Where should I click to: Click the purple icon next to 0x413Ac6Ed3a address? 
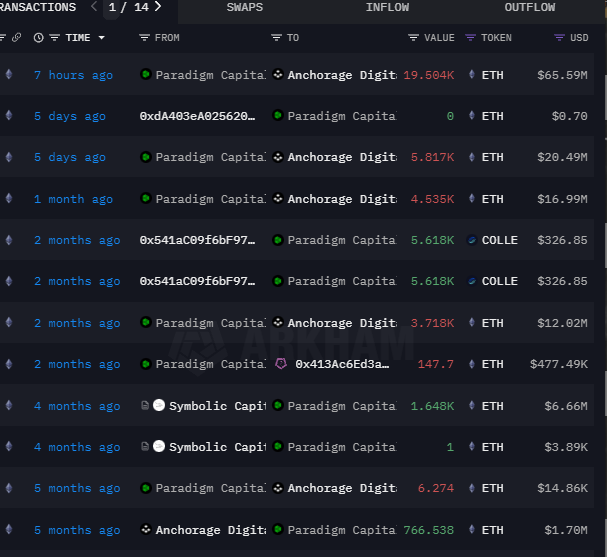click(280, 364)
